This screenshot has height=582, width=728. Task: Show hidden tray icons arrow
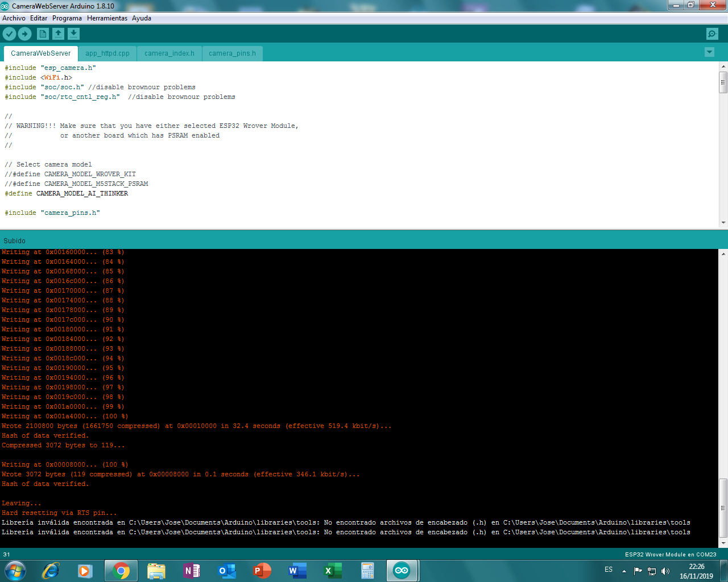(624, 571)
